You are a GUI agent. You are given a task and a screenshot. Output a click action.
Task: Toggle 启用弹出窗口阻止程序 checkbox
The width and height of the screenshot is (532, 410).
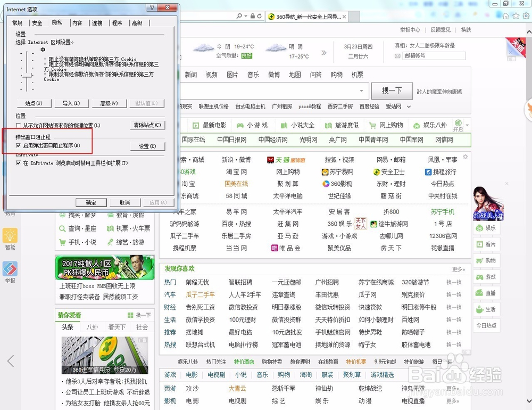18,145
